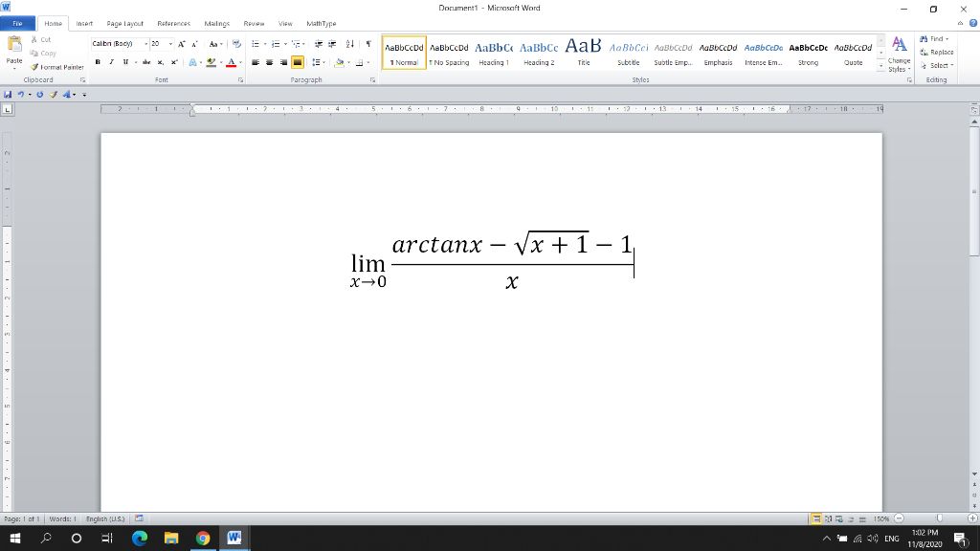Open the font name dropdown showing Calibri (Body)
Viewport: 980px width, 551px height.
tap(145, 44)
